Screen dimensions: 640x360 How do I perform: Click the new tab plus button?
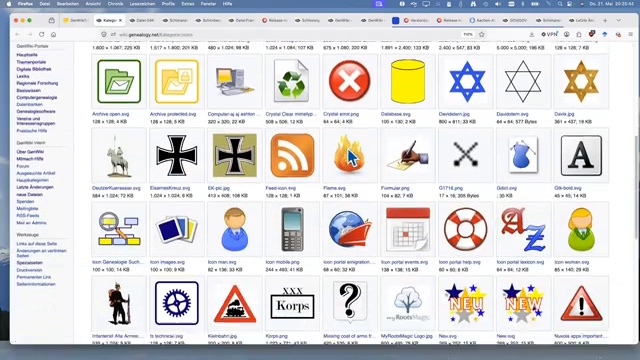(x=605, y=20)
